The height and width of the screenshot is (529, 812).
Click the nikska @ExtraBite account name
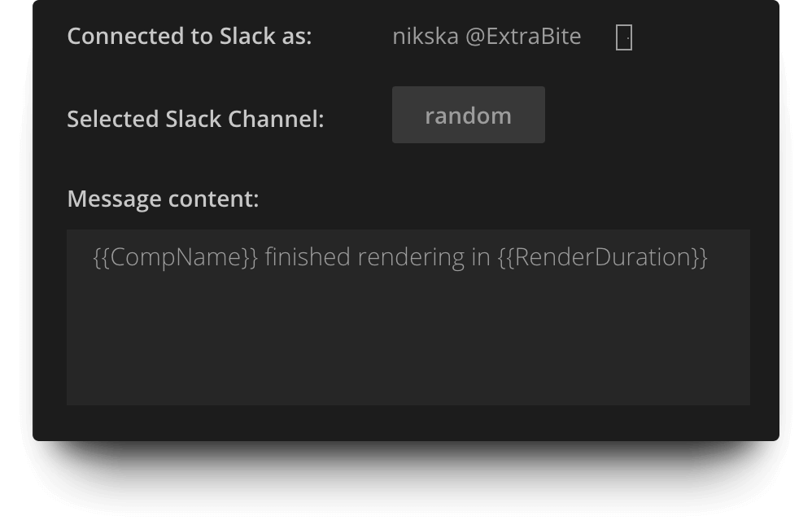487,36
